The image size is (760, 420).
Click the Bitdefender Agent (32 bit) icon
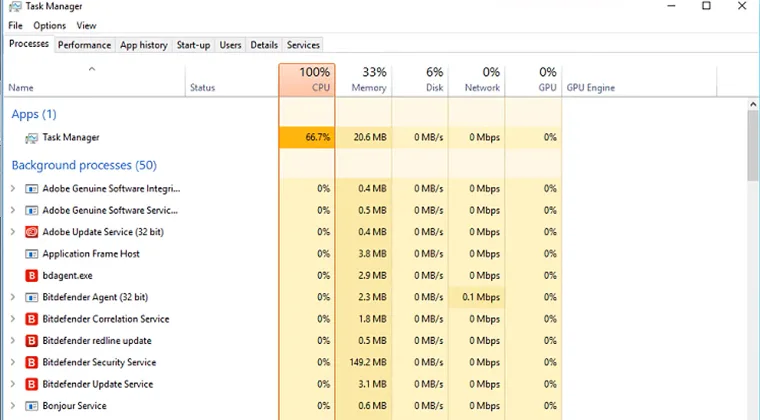pyautogui.click(x=32, y=297)
